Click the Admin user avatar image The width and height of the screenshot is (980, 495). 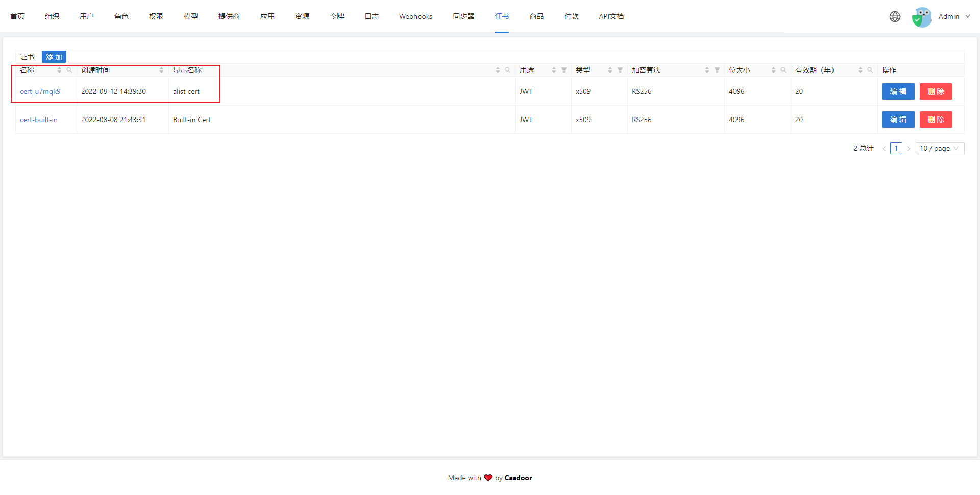(x=922, y=17)
